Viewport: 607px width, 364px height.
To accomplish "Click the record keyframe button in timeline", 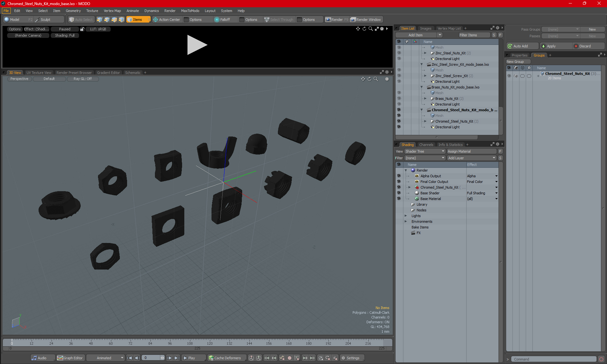I will pyautogui.click(x=289, y=358).
